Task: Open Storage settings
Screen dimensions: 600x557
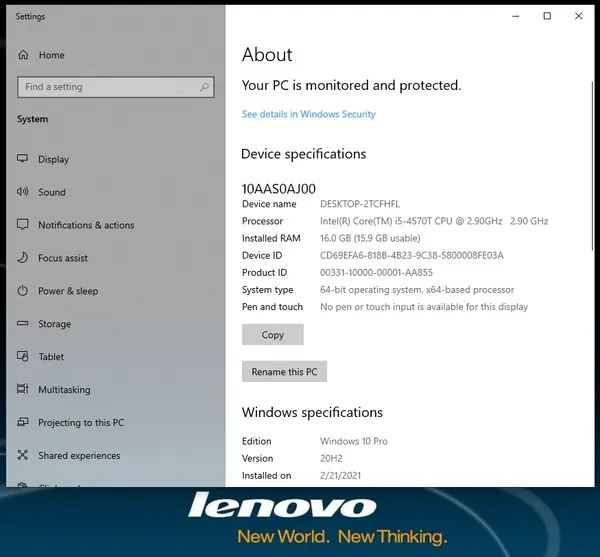Action: tap(55, 324)
